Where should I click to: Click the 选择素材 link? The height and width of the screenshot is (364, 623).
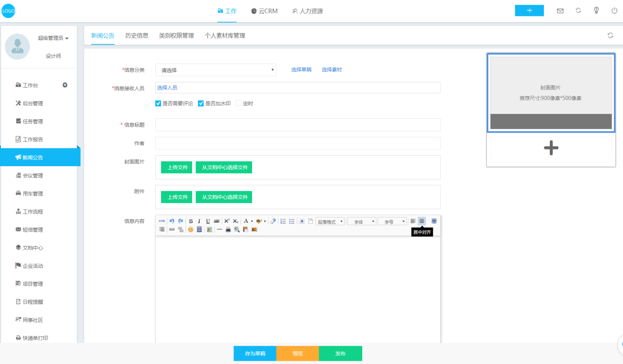click(x=332, y=70)
